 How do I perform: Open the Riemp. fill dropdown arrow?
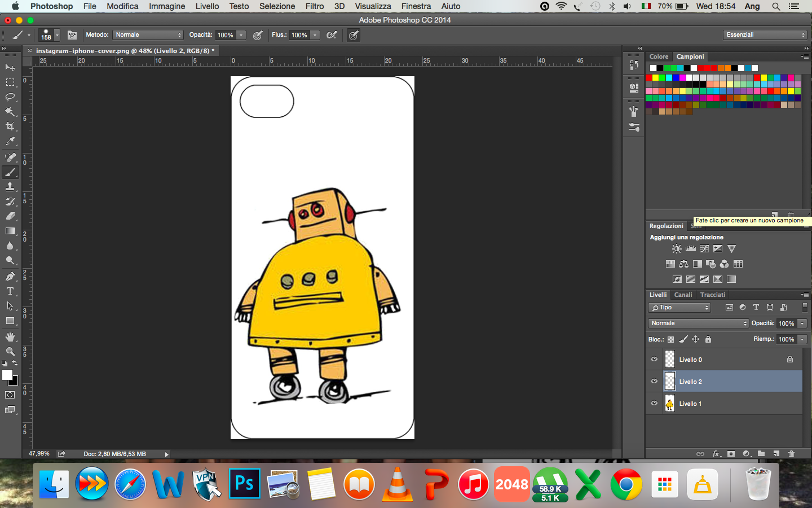[x=802, y=339]
